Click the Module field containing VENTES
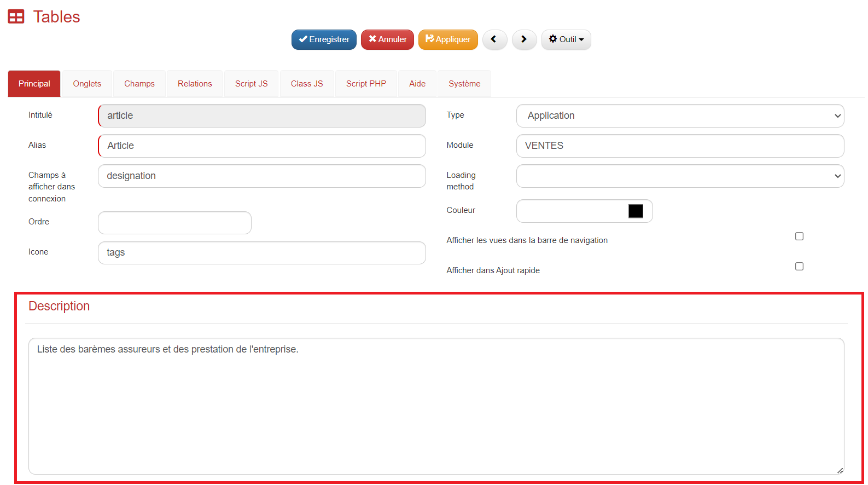The image size is (868, 485). 680,146
